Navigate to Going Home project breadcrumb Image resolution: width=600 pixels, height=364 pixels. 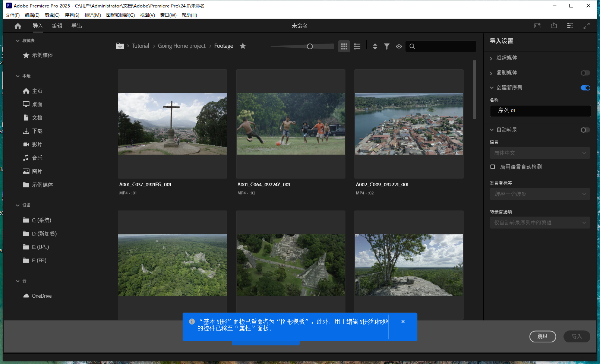coord(182,46)
